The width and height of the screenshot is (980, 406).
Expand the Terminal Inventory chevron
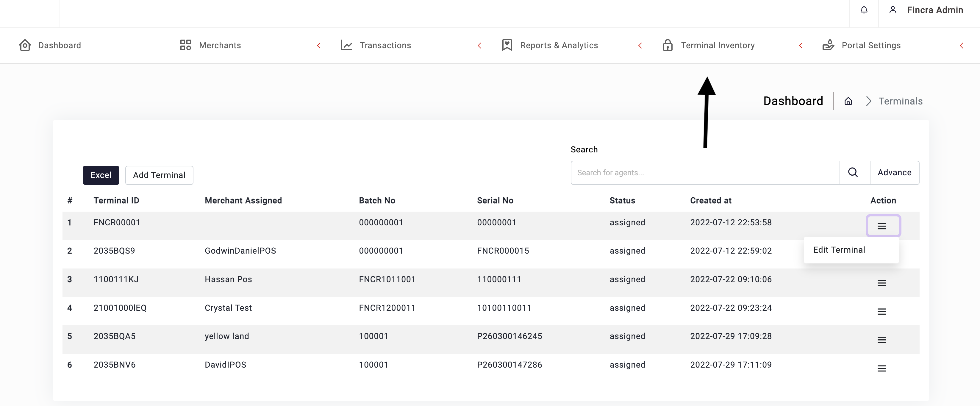point(801,46)
